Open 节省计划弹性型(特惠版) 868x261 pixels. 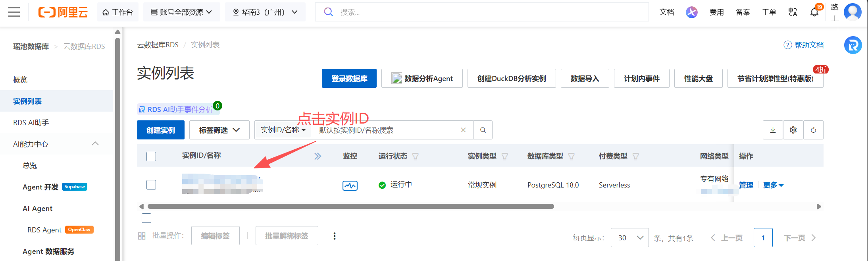(776, 78)
